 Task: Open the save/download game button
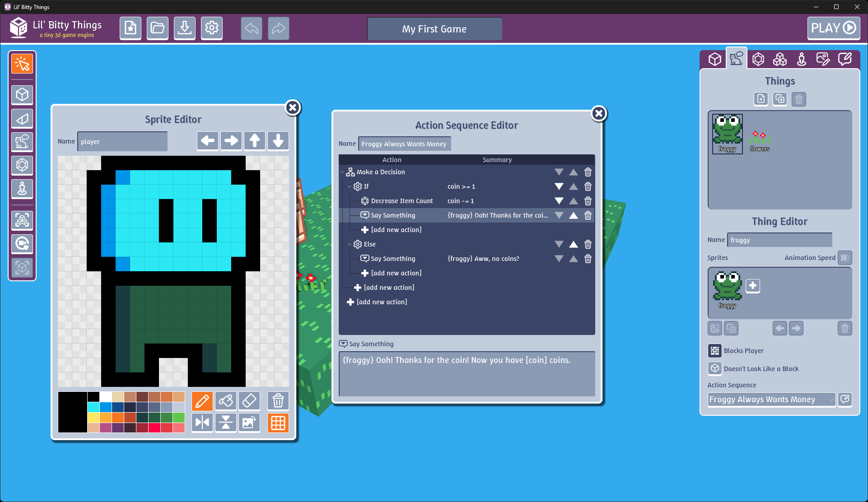[184, 28]
